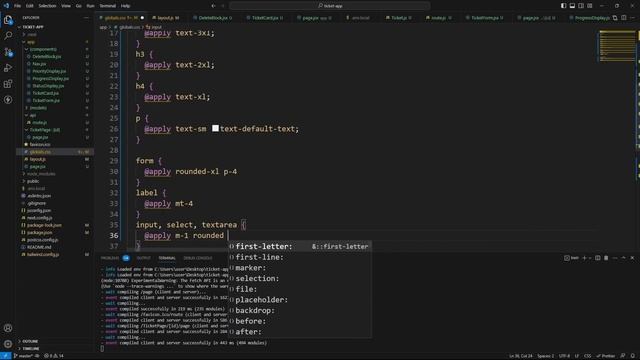Open the customize layout icon
Image resolution: width=640 pixels, height=360 pixels.
(x=590, y=6)
